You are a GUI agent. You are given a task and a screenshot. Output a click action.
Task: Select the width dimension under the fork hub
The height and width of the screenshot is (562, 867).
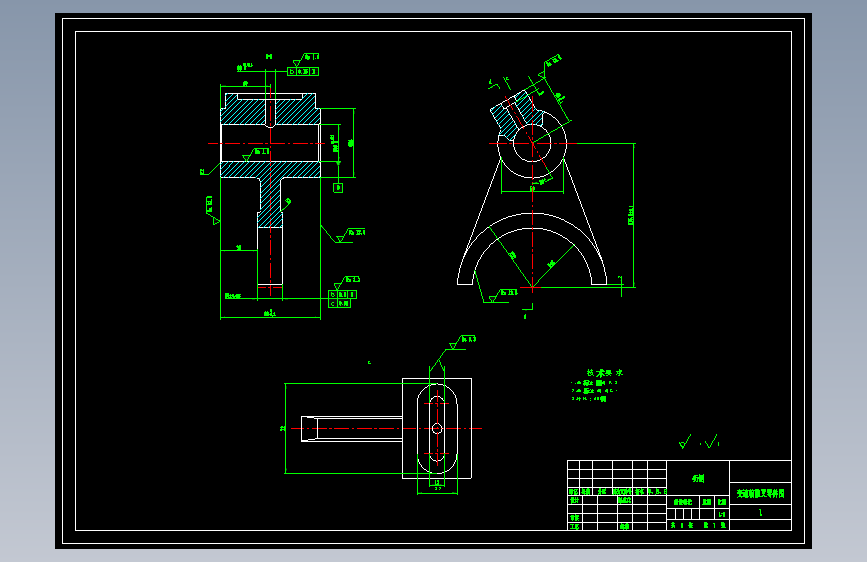tap(532, 190)
